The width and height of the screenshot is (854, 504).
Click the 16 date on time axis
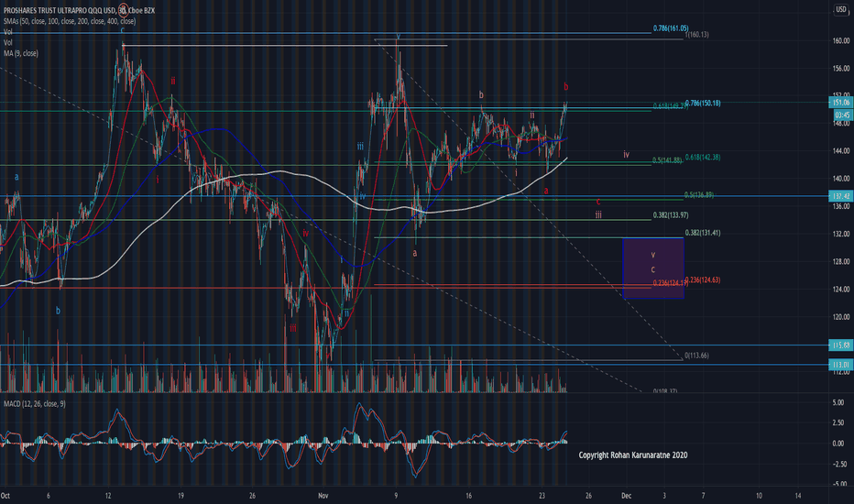[468, 496]
